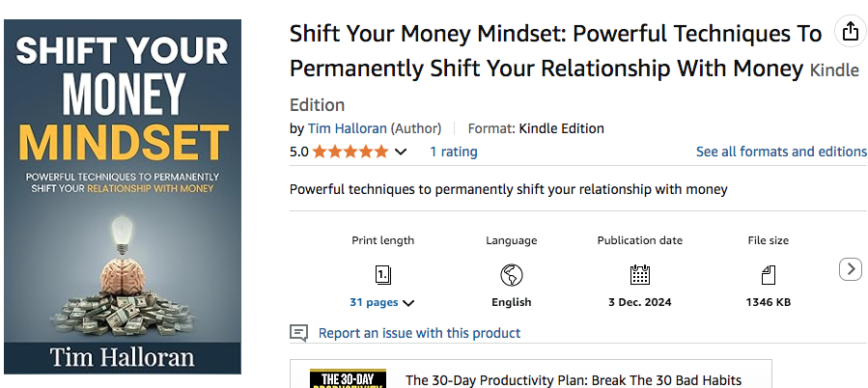Click the orange star rating icons

(350, 152)
